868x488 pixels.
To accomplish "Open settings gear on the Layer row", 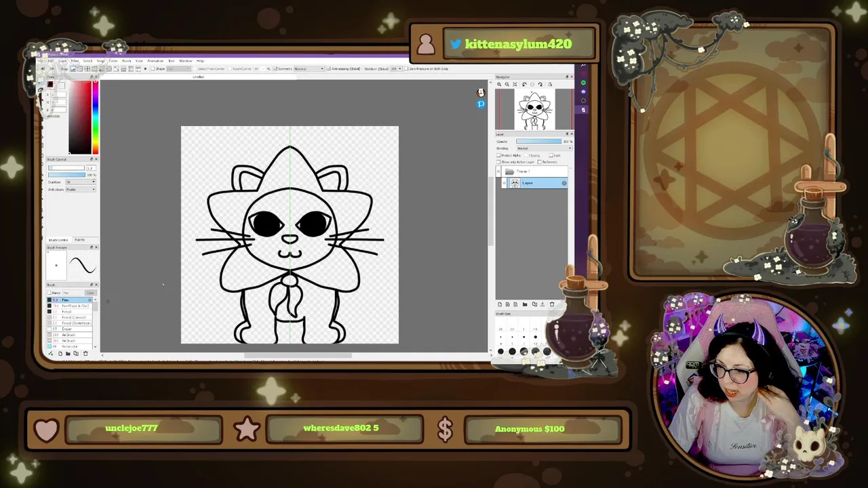I will (x=564, y=183).
